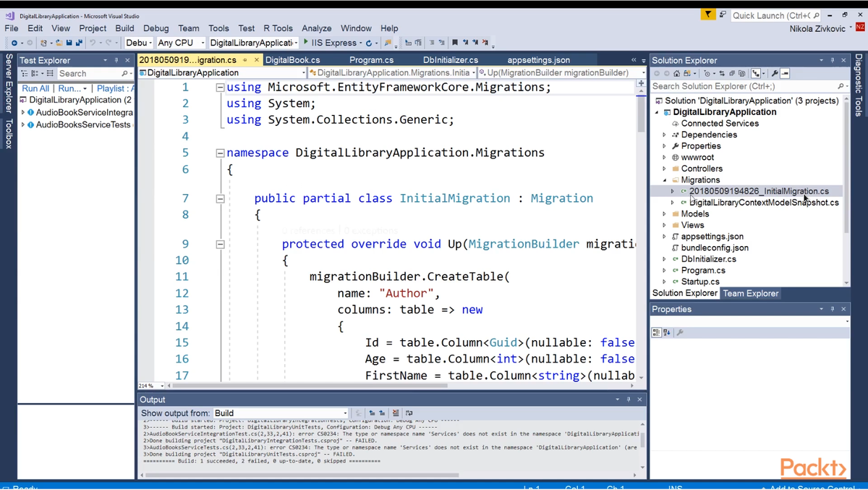
Task: Open the DigitalLibraryApplication startup project dropdown
Action: [253, 43]
